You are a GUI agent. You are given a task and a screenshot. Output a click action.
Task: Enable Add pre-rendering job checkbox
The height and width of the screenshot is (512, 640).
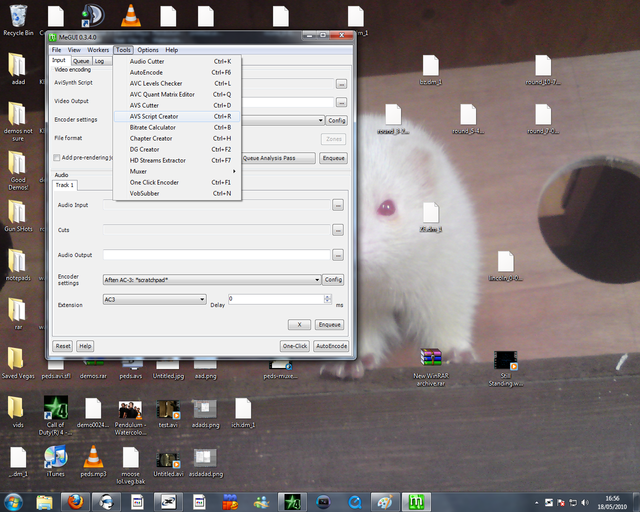coord(57,158)
